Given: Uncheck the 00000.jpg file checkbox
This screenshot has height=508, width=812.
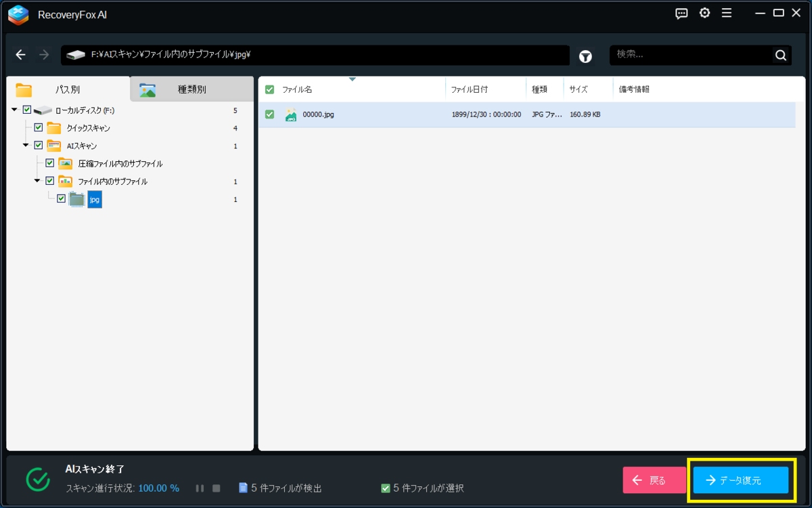Looking at the screenshot, I should pos(270,114).
